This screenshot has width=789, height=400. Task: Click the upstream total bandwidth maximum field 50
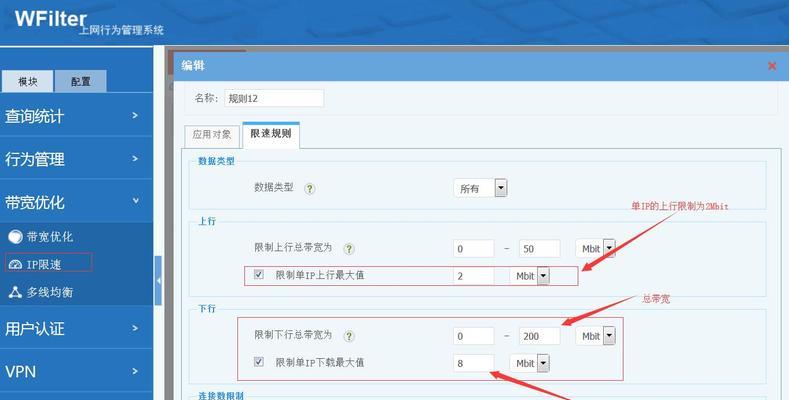pos(539,249)
